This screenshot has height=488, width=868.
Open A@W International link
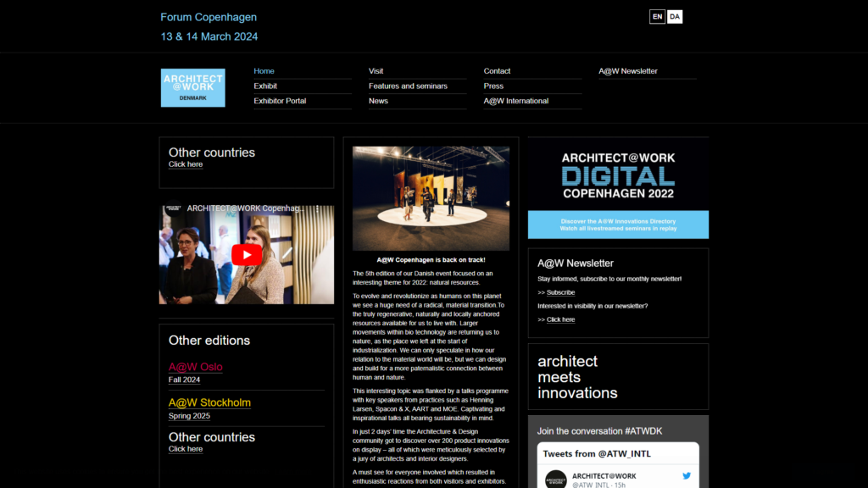click(x=516, y=101)
